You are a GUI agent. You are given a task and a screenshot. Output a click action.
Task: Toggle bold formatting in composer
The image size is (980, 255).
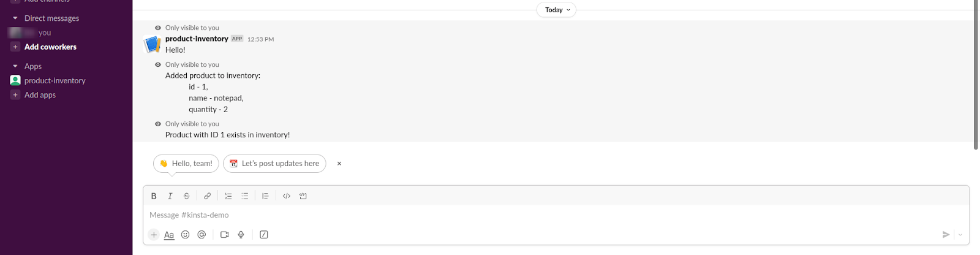[x=154, y=196]
